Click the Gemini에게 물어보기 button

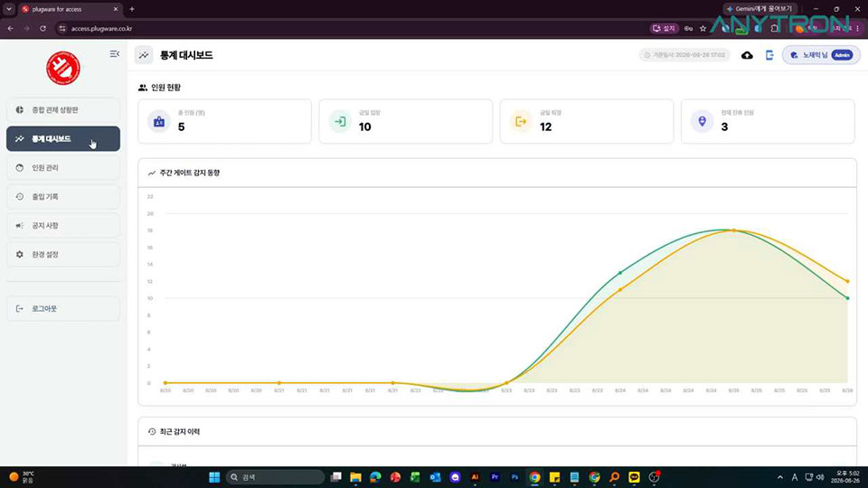pos(759,9)
